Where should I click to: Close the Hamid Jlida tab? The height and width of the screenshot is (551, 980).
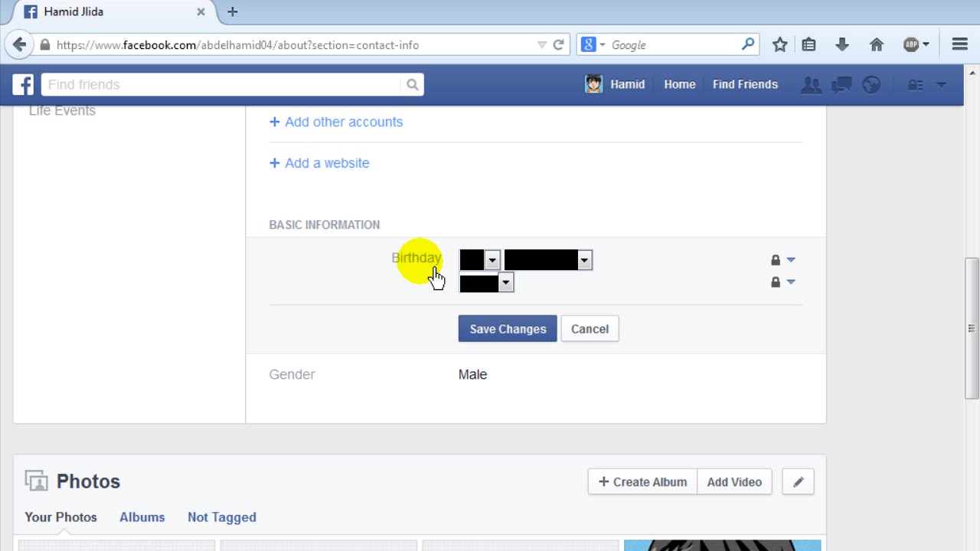tap(201, 11)
